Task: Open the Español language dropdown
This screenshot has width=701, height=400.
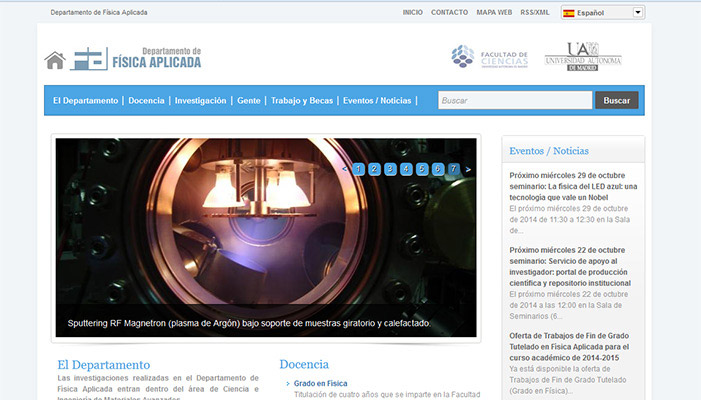Action: tap(602, 12)
